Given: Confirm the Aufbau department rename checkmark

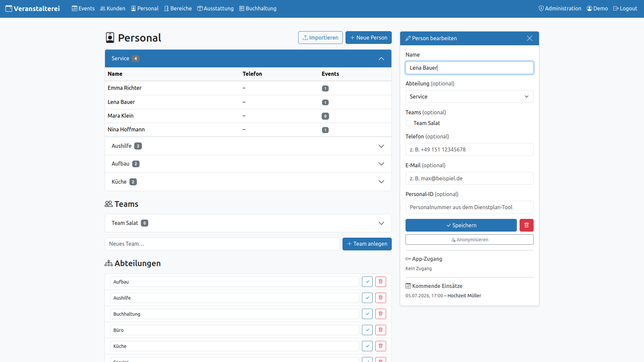Looking at the screenshot, I should coord(367,282).
